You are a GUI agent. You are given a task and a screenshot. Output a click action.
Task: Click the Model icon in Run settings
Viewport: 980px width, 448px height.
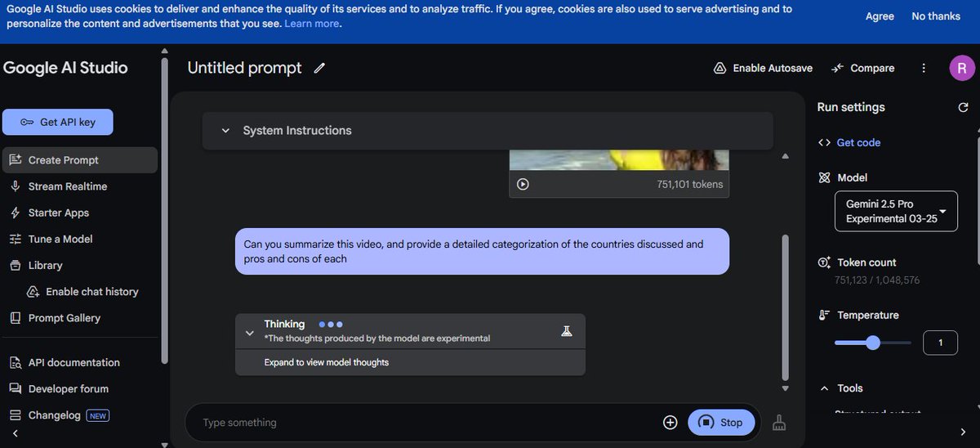coord(824,177)
